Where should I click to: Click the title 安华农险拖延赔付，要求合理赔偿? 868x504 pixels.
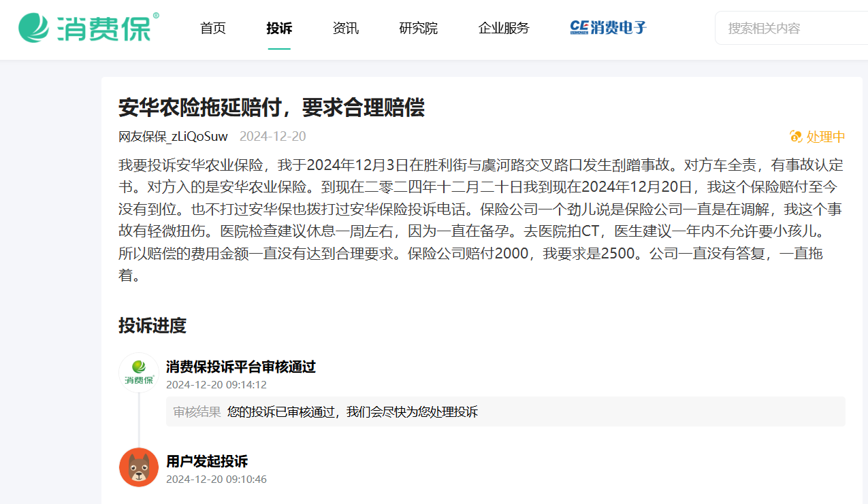(x=272, y=107)
